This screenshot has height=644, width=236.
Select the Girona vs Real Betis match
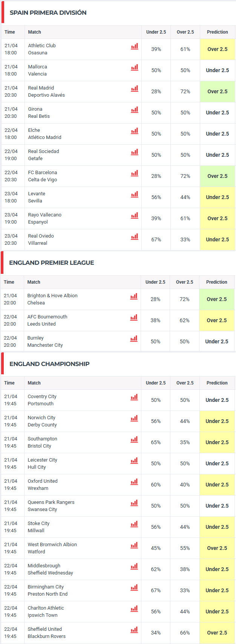coord(39,113)
